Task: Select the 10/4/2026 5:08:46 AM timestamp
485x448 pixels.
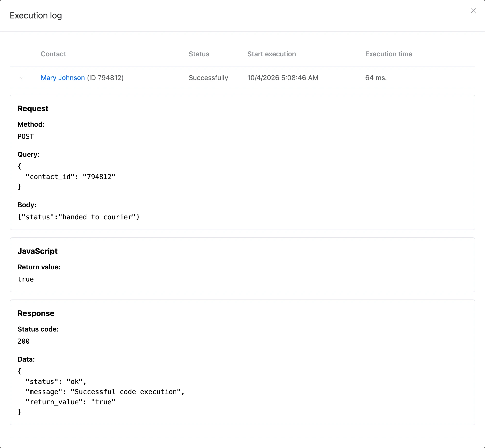Action: [x=283, y=78]
